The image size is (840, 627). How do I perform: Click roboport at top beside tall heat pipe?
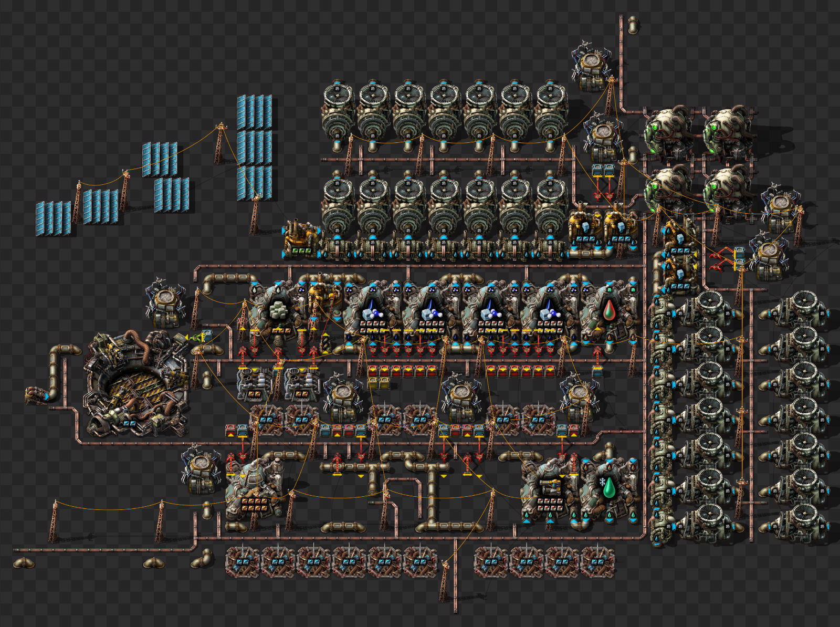[592, 66]
